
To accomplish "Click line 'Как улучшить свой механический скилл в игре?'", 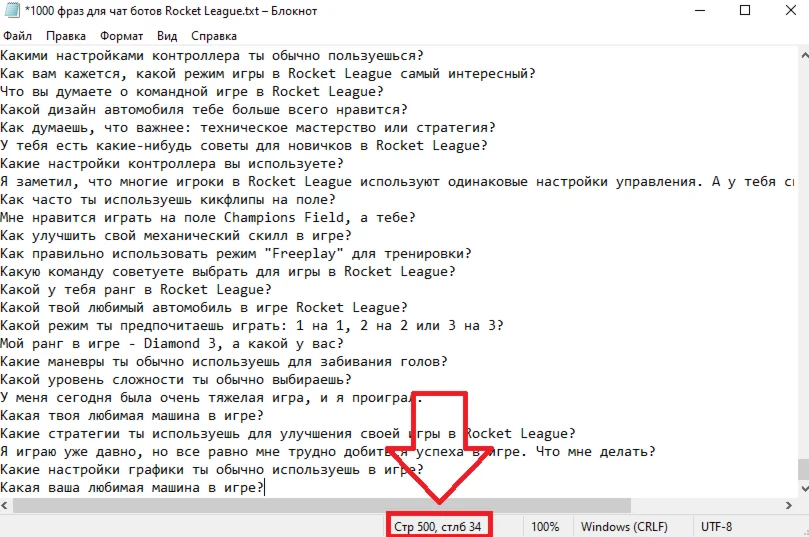I will pos(175,236).
